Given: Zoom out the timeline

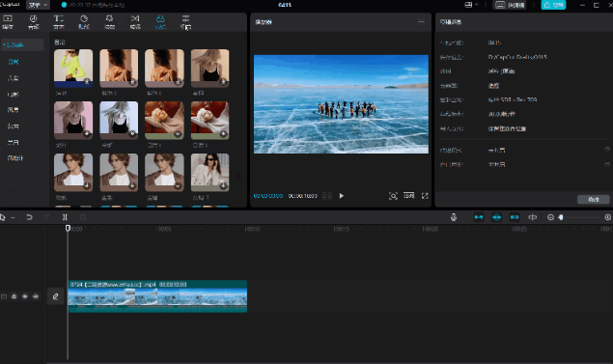Looking at the screenshot, I should 550,217.
